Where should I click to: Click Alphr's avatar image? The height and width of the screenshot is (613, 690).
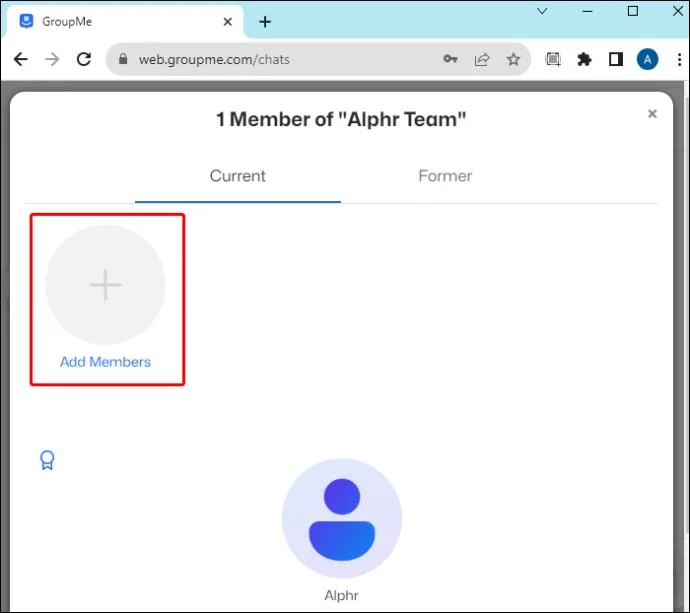click(342, 518)
